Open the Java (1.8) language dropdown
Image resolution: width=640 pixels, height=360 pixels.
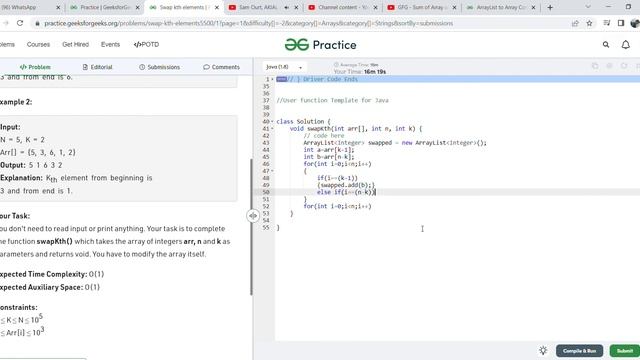pos(284,67)
